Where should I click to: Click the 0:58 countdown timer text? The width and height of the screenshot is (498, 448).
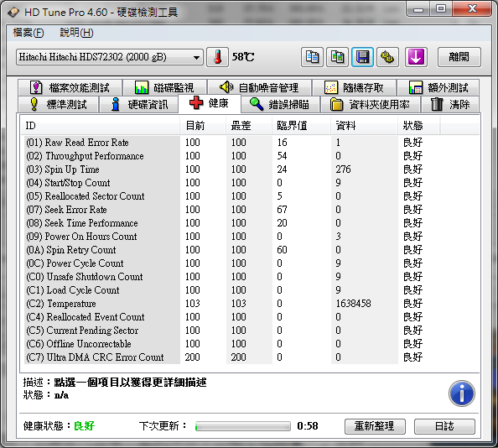308,426
